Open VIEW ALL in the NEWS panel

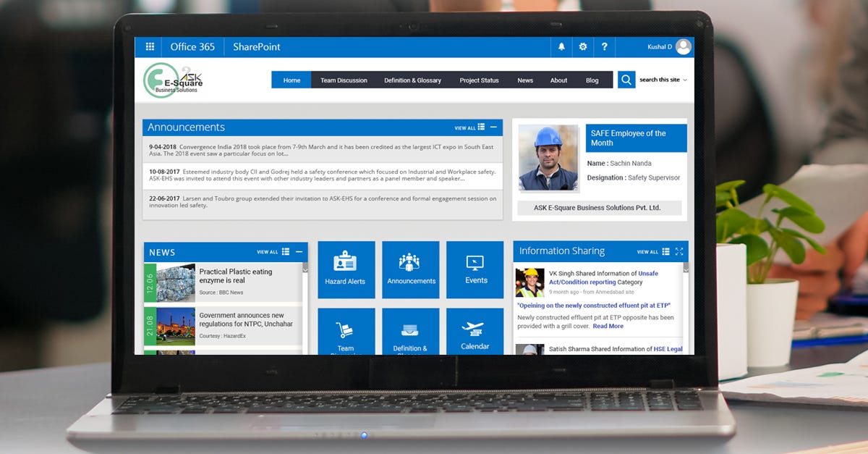click(268, 251)
